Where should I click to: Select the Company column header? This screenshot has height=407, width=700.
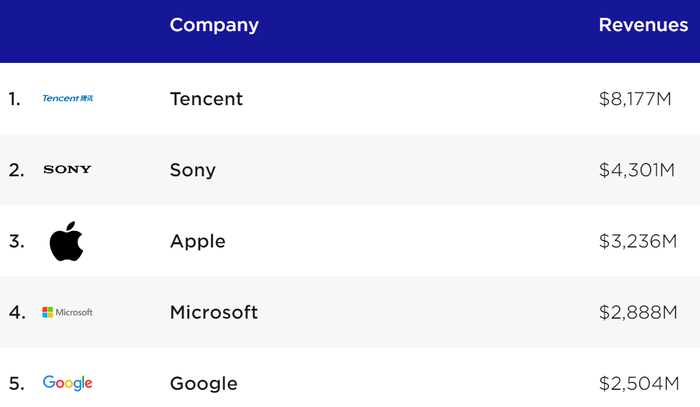(214, 25)
